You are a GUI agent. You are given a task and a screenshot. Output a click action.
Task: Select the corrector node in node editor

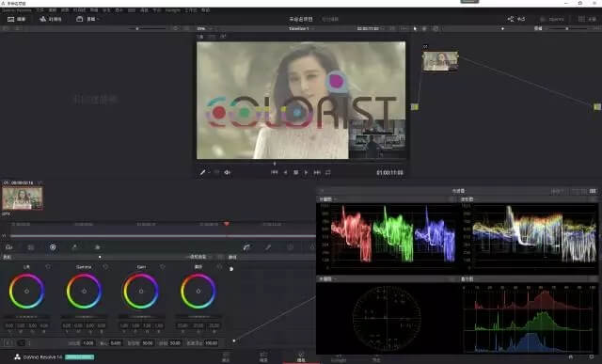point(440,61)
